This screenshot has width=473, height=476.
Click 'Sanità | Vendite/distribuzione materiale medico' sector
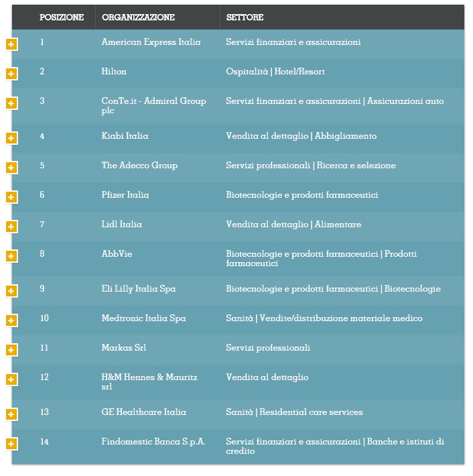tap(324, 318)
